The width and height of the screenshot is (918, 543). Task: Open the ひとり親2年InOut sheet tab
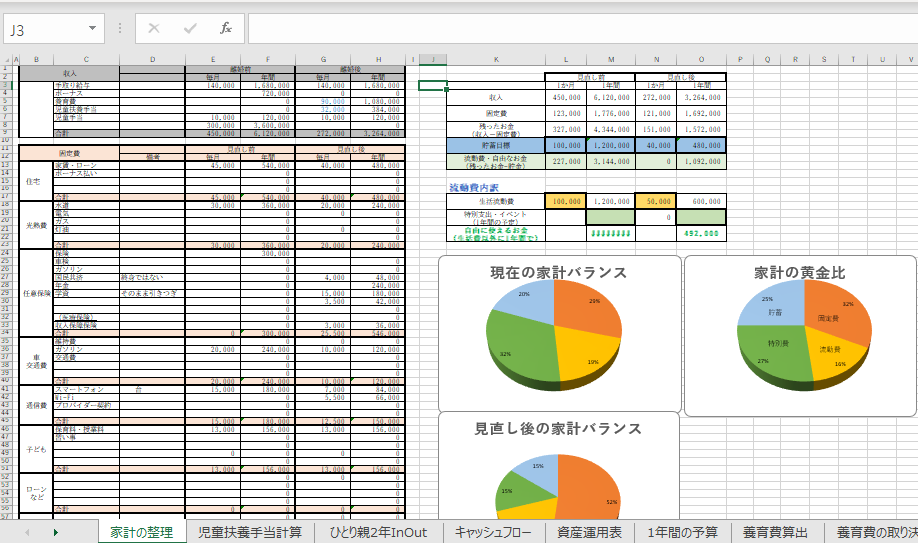[378, 532]
